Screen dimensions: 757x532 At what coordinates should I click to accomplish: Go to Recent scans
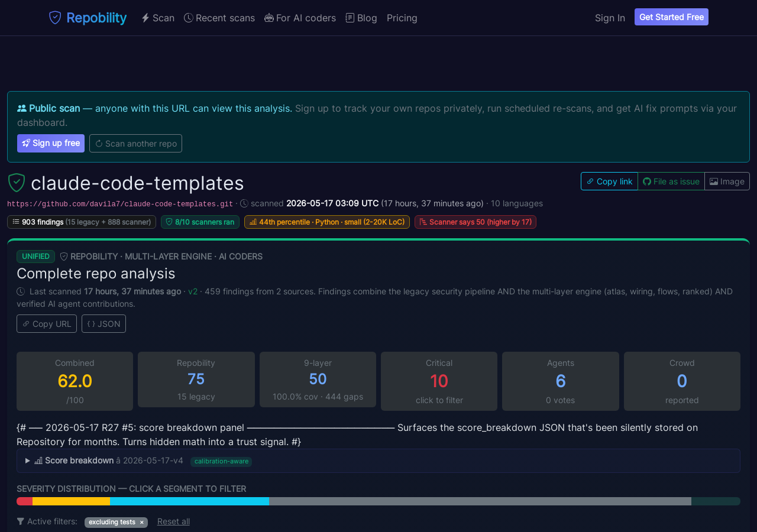(x=219, y=18)
